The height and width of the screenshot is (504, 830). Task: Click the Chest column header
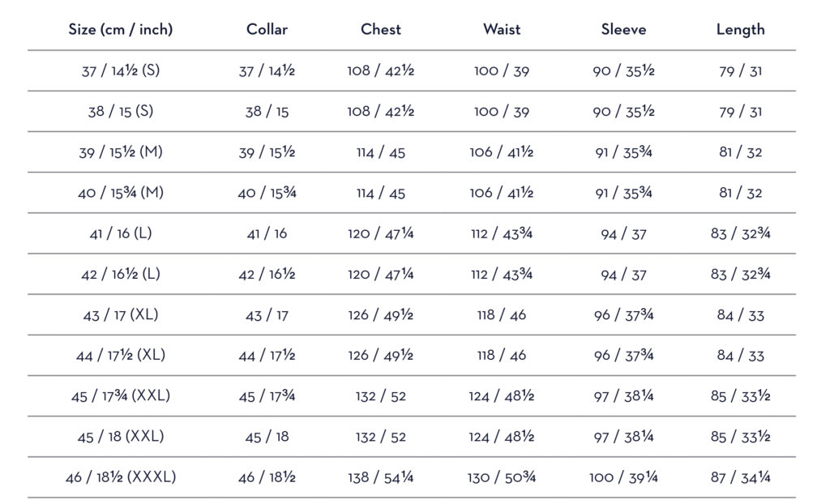(381, 30)
